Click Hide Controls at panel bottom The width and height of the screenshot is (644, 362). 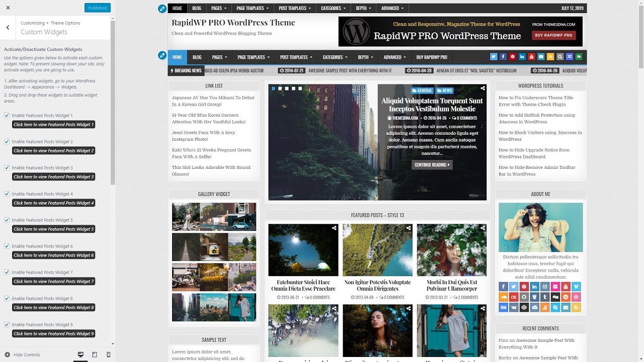[x=23, y=354]
